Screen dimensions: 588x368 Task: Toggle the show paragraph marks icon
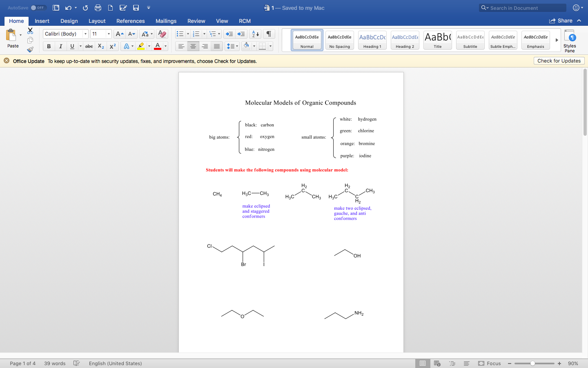tap(268, 34)
